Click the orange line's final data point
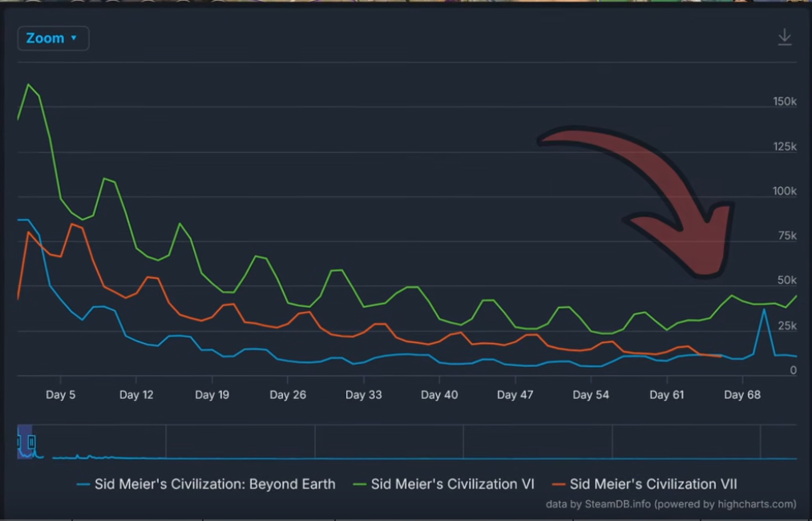Image resolution: width=812 pixels, height=521 pixels. pos(721,356)
